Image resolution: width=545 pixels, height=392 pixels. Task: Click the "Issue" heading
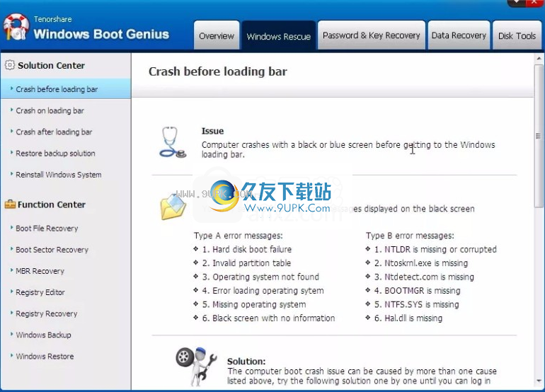(212, 131)
